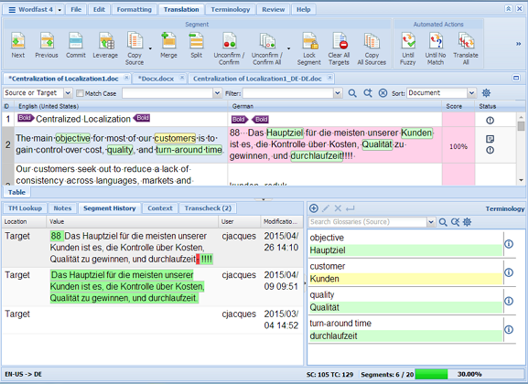Click the find magnifier icon in filter bar
The width and height of the screenshot is (528, 384).
[x=352, y=93]
